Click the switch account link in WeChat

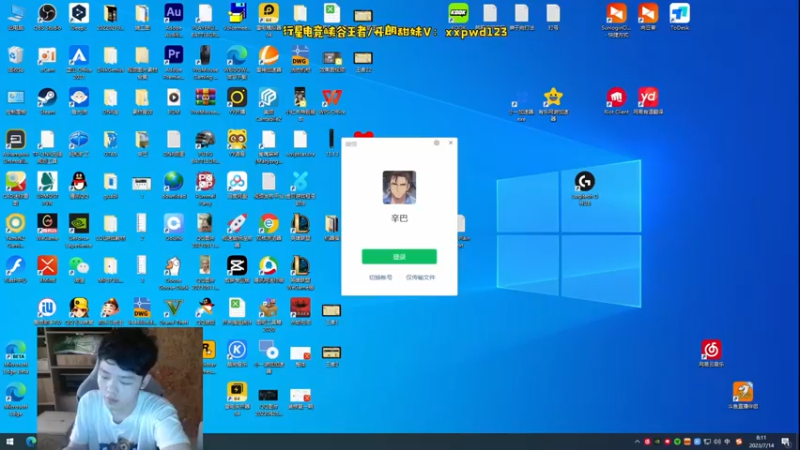coord(381,278)
